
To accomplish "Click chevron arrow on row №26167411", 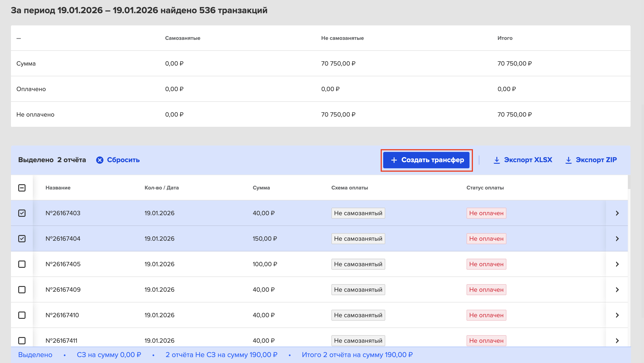I will click(617, 341).
